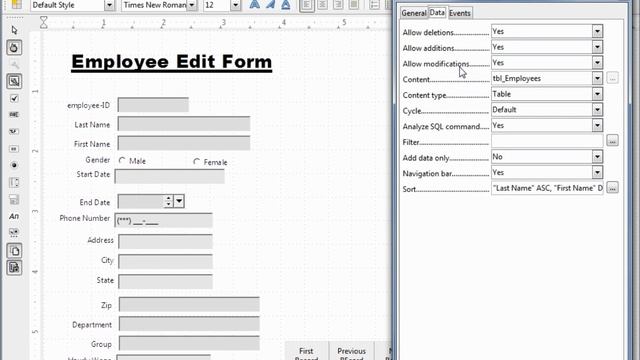
Task: Select the Group text box
Action: (x=189, y=343)
